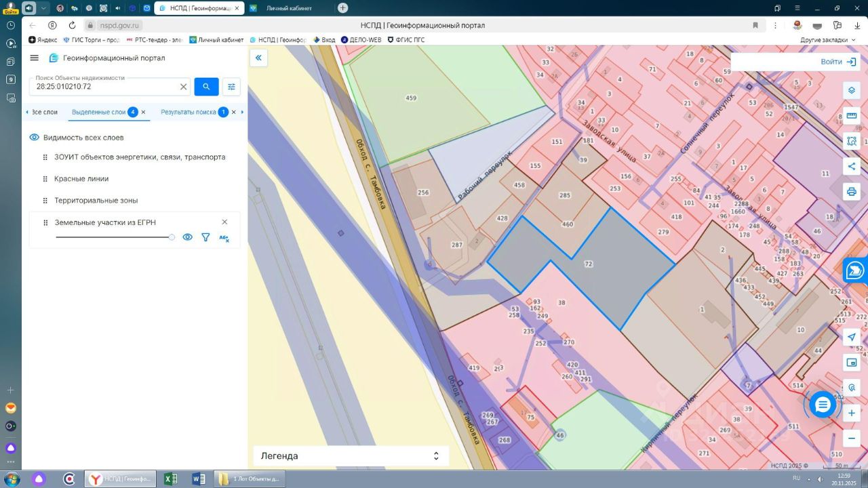Select the ruler measurement tool
Screen dimensions: 868x488
pos(852,116)
